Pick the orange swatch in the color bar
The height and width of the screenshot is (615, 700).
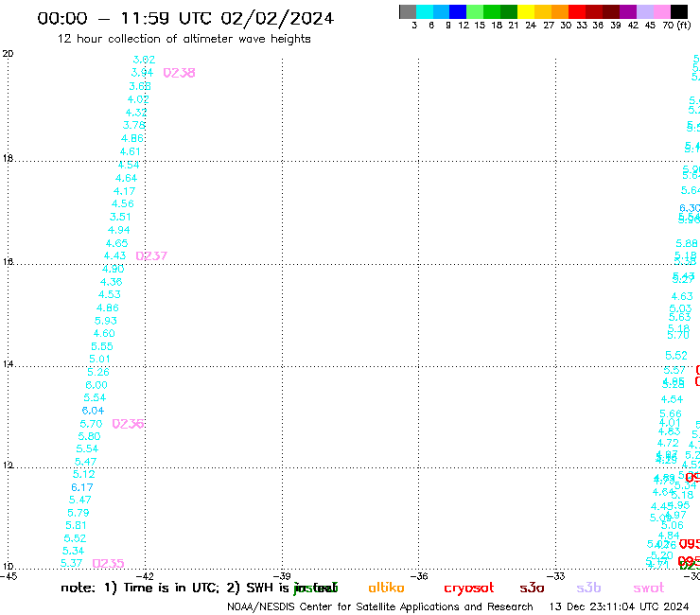click(560, 11)
